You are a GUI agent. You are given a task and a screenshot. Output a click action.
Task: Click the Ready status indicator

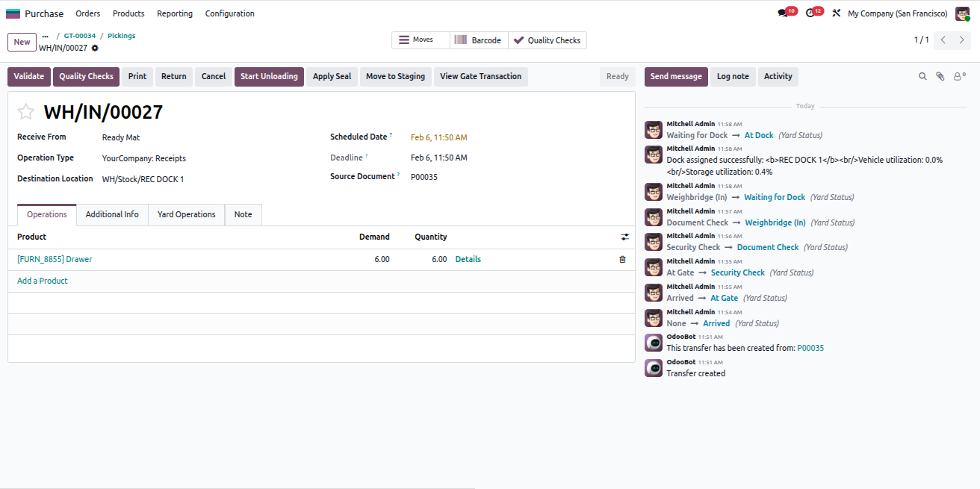point(618,76)
